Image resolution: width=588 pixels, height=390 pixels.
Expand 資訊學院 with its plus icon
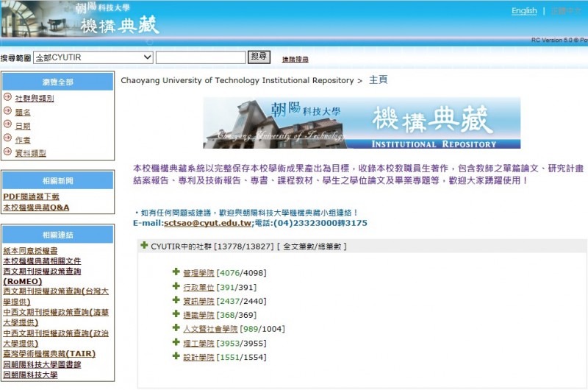176,300
